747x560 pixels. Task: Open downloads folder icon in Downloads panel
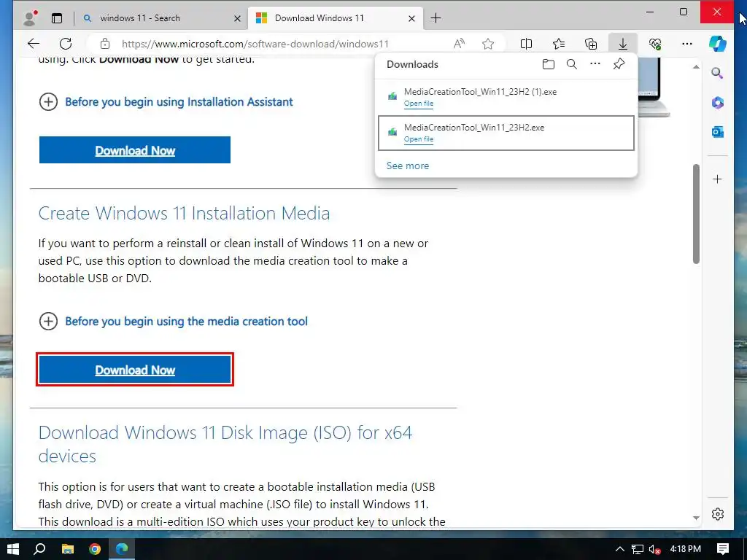(549, 64)
